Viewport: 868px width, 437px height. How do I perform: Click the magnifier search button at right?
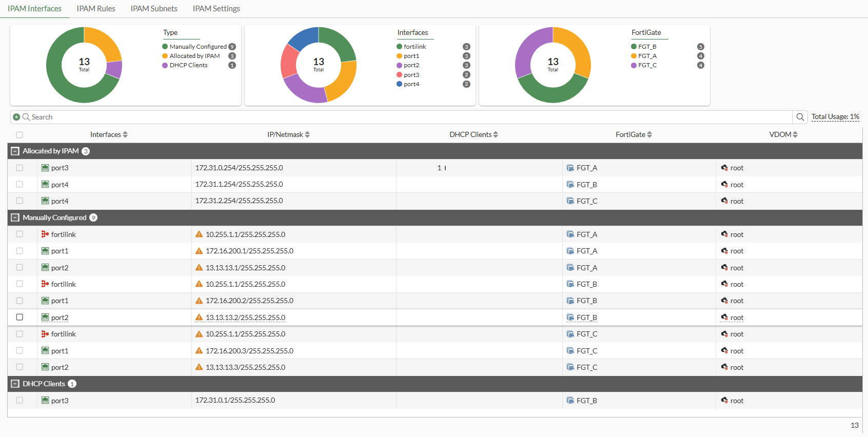pos(800,117)
